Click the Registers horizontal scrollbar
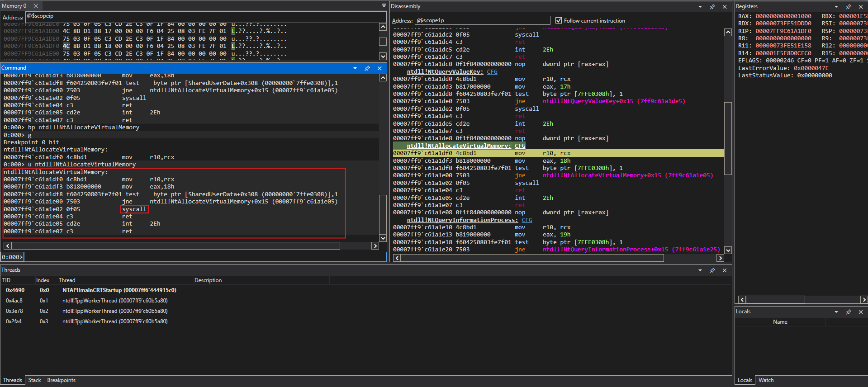Screen dimensions: 868x387 [775, 300]
